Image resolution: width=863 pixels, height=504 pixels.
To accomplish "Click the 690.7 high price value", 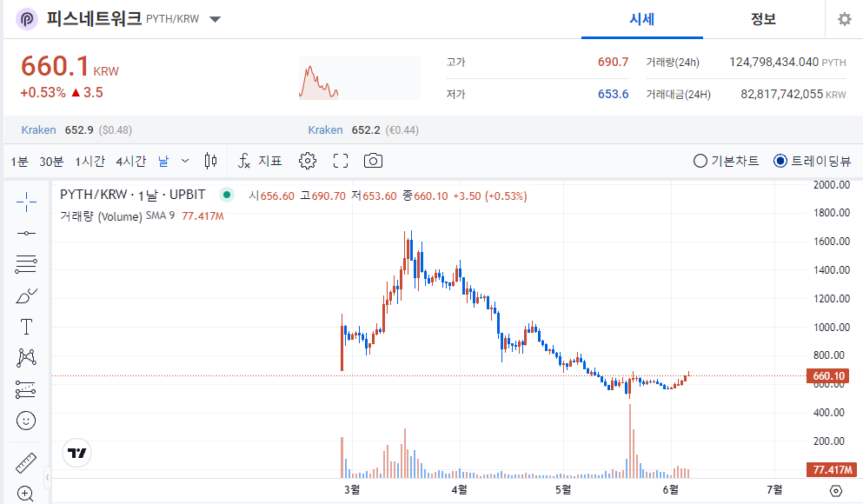I will (613, 62).
